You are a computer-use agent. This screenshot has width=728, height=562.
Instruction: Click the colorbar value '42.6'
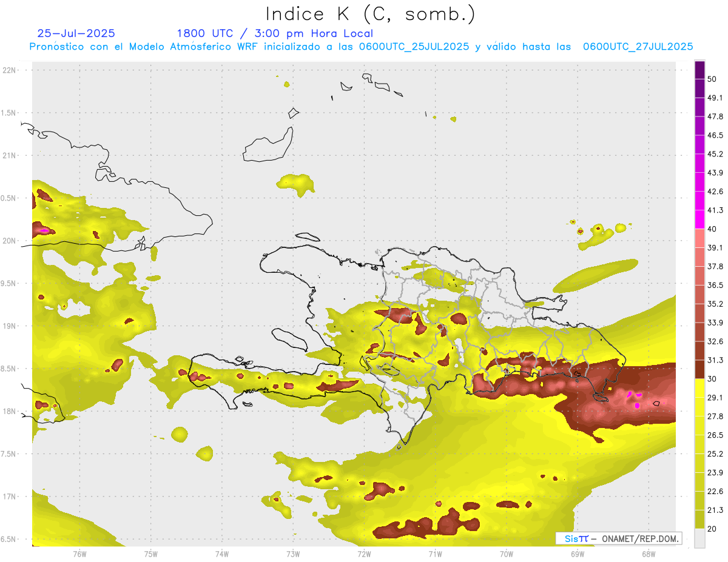coord(715,192)
